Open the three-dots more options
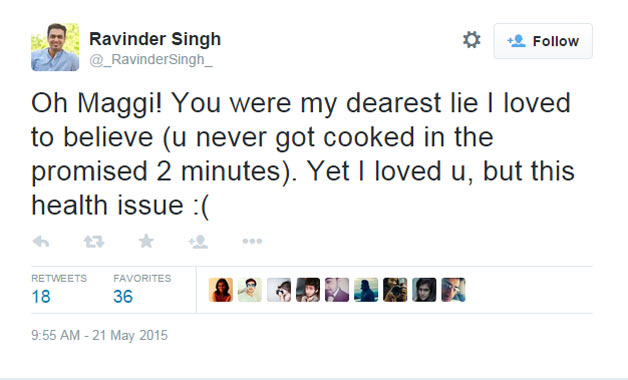This screenshot has width=628, height=380. click(252, 241)
